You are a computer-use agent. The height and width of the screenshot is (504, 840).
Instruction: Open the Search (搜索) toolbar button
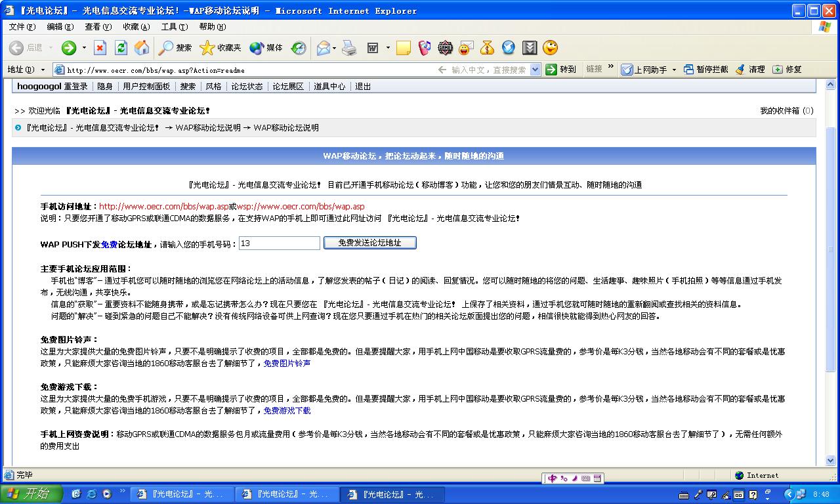[175, 48]
